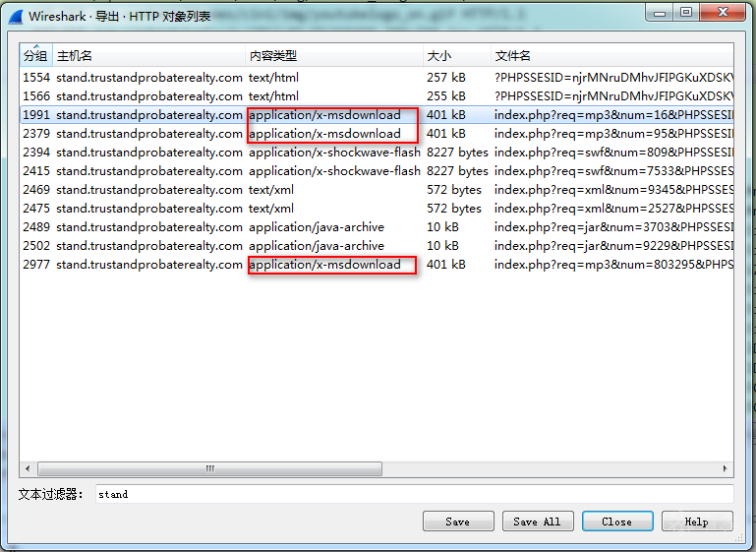Click the 255 kB size cell
The height and width of the screenshot is (552, 756).
point(446,96)
